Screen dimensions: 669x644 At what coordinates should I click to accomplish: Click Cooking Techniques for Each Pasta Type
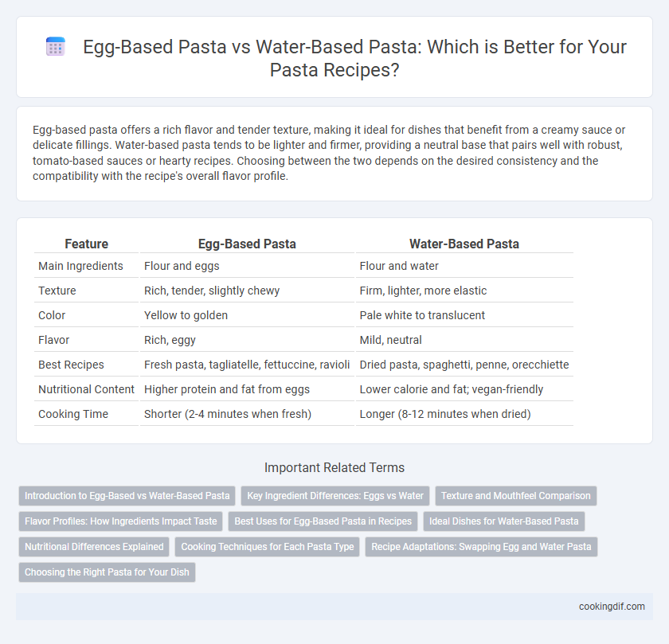pos(268,547)
